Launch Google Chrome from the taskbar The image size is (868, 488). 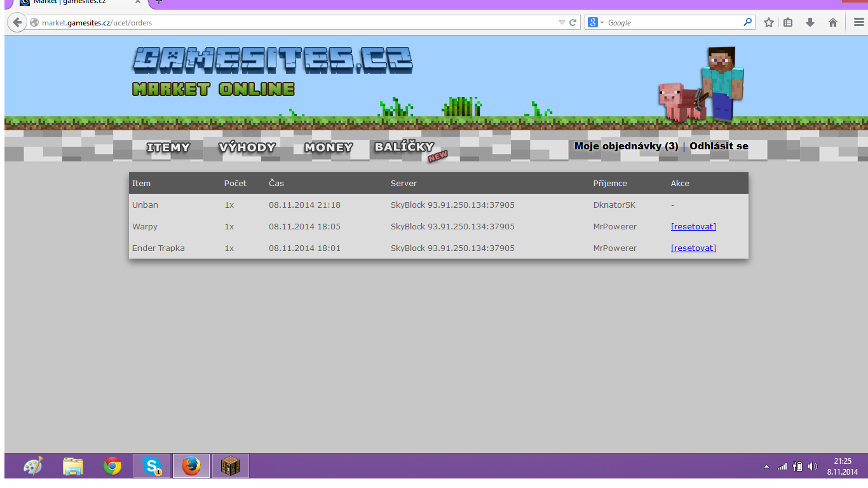coord(112,466)
